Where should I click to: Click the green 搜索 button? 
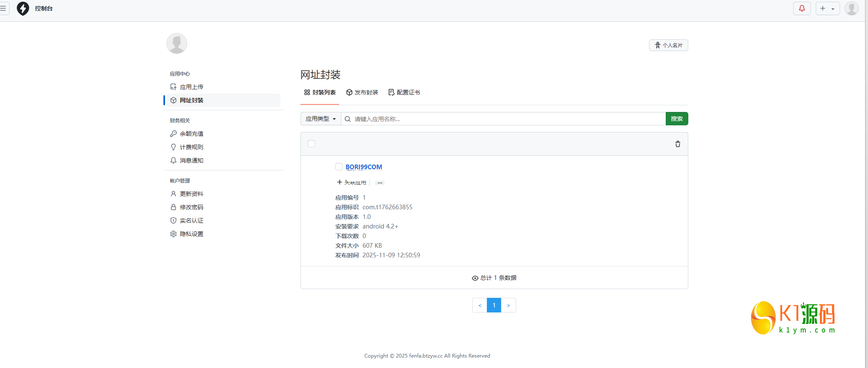pos(677,119)
